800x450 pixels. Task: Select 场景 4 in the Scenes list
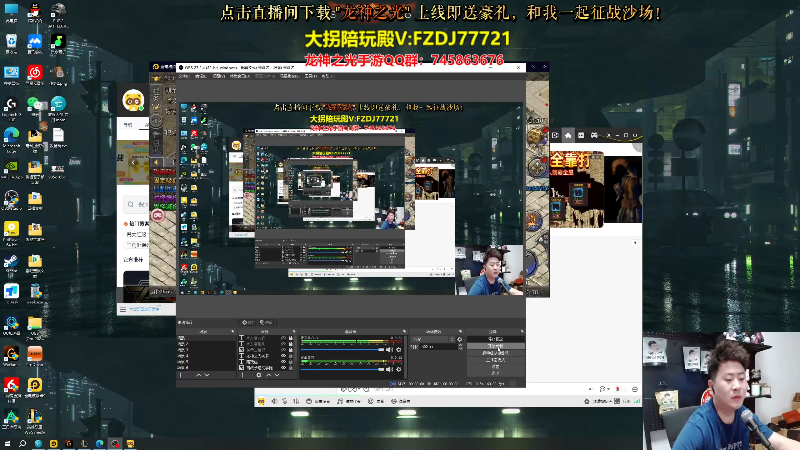[x=206, y=356]
